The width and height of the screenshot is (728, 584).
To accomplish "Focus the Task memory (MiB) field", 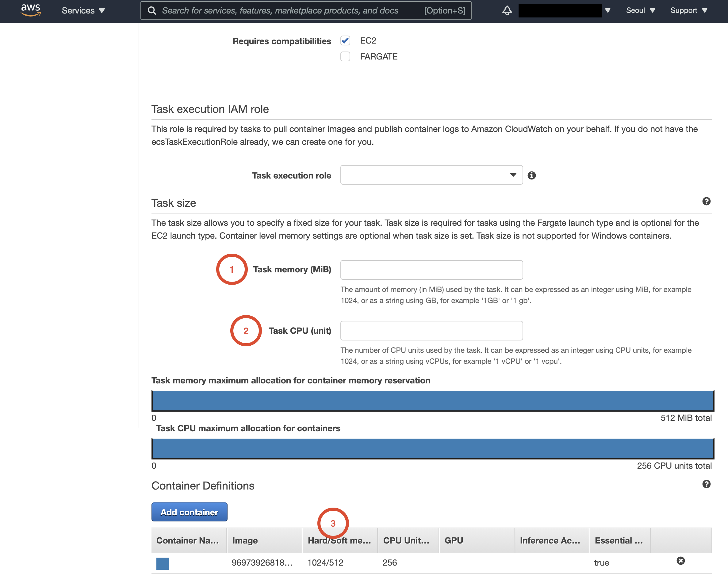I will (431, 270).
